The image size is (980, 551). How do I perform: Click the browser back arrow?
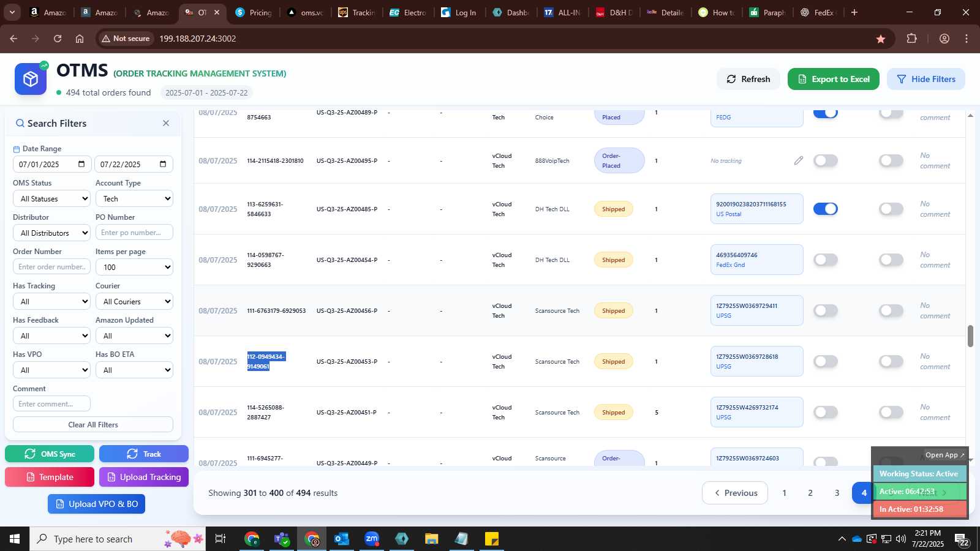pyautogui.click(x=13, y=39)
